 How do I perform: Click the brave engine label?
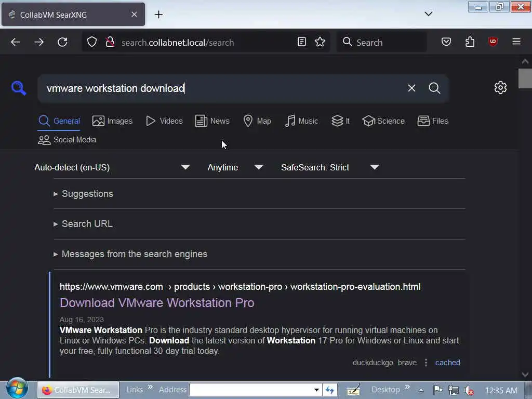[x=407, y=363]
